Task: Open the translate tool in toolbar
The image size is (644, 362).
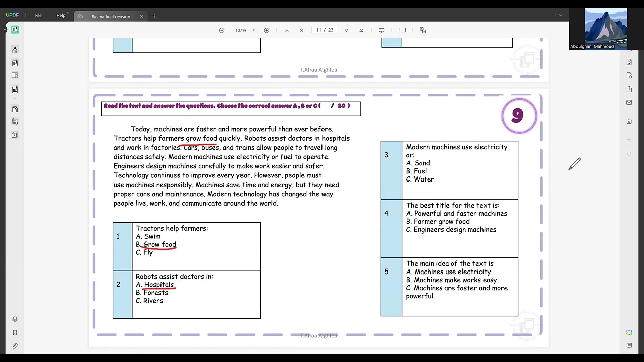Action: [x=423, y=30]
